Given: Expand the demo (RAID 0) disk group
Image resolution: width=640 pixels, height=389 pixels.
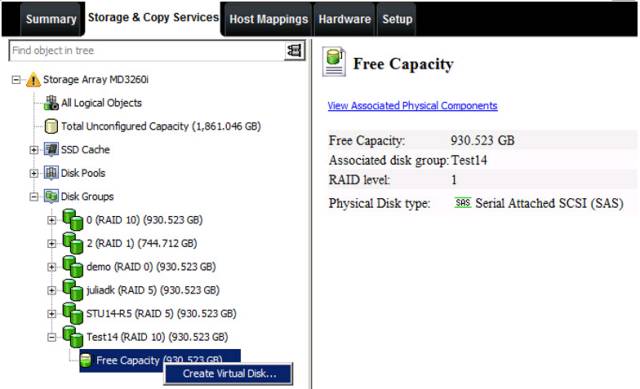Looking at the screenshot, I should 51,267.
